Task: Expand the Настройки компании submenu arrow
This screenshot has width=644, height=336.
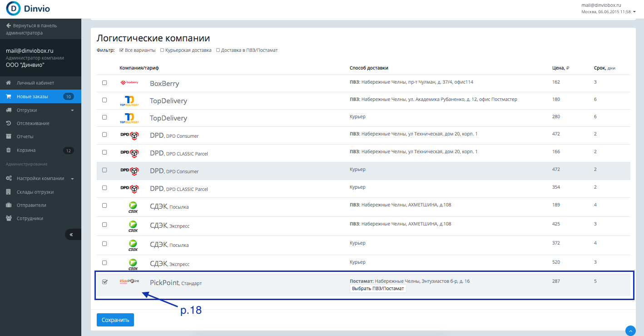Action: (72, 179)
